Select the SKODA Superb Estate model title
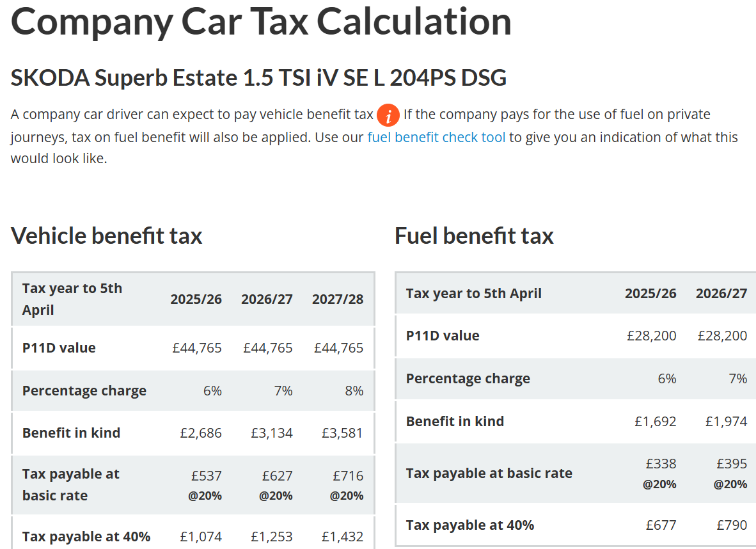Viewport: 756px width, 549px height. pyautogui.click(x=258, y=77)
